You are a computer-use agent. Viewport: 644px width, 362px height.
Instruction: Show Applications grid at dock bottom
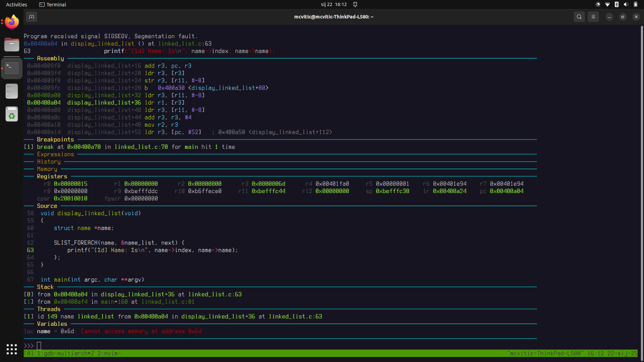[12, 349]
